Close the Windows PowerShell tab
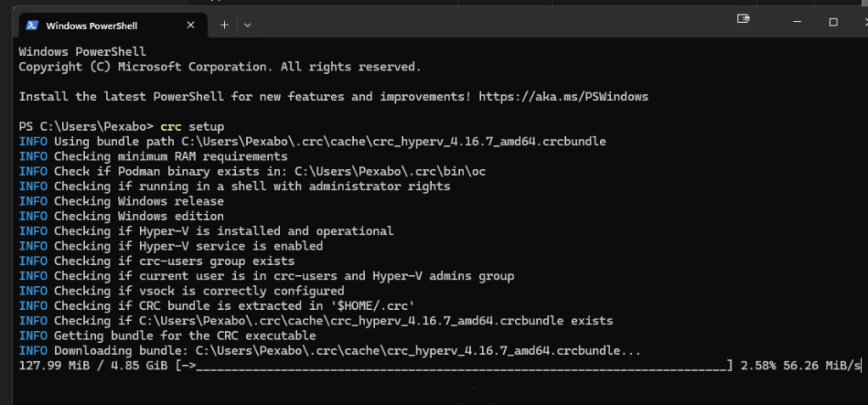Screen dimensions: 868x405 [x=190, y=25]
